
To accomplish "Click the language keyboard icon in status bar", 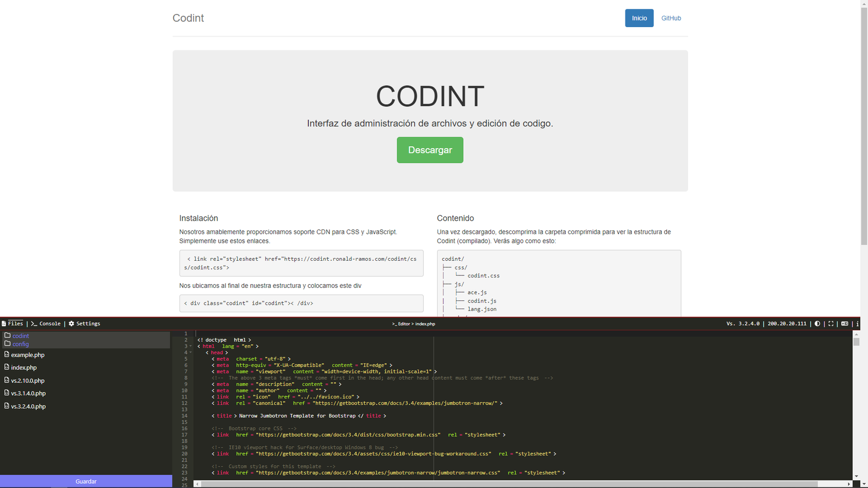I will 845,324.
